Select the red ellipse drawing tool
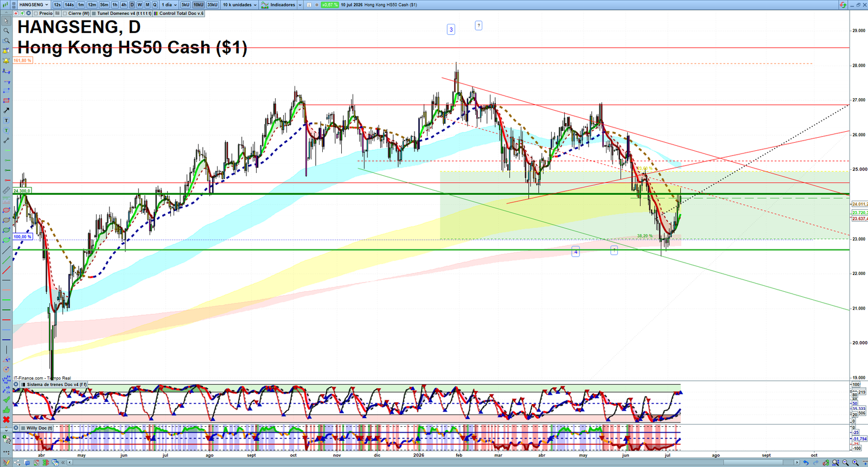868x467 pixels. 6,210
